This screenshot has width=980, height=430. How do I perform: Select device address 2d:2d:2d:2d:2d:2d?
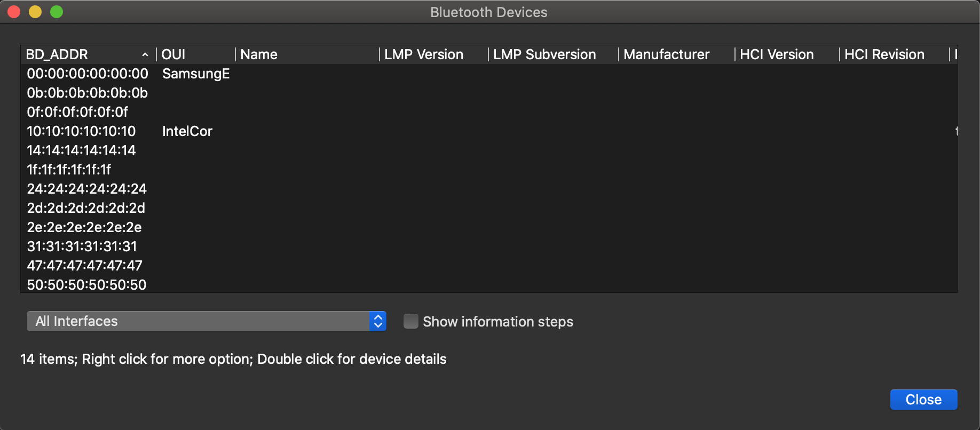(x=86, y=208)
